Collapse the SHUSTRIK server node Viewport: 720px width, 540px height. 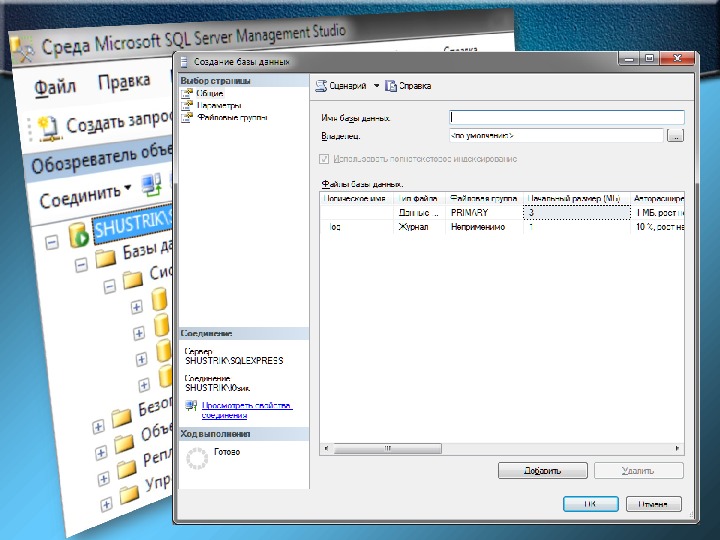[x=52, y=242]
